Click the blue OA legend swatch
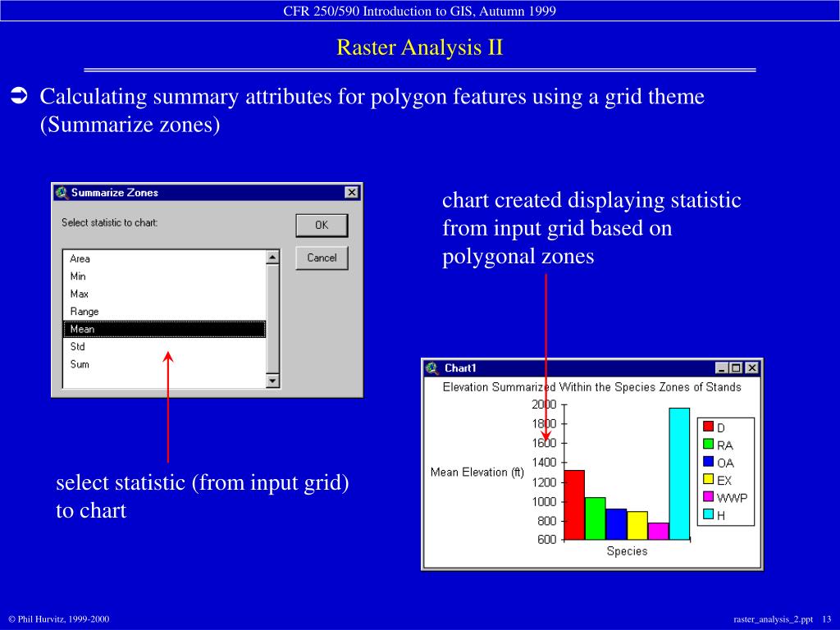Viewport: 840px width, 630px height. click(708, 462)
